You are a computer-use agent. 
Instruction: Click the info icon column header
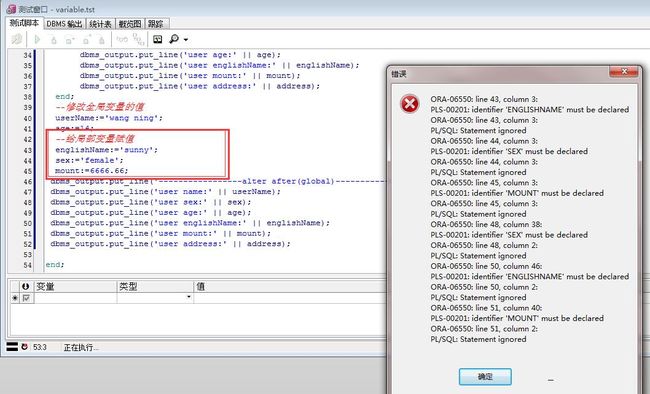26,286
